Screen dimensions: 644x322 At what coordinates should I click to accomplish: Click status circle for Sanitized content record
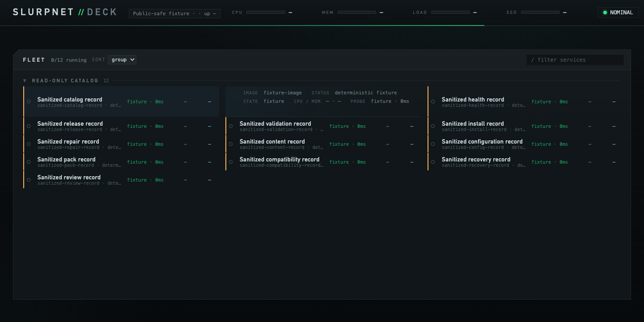click(x=231, y=144)
